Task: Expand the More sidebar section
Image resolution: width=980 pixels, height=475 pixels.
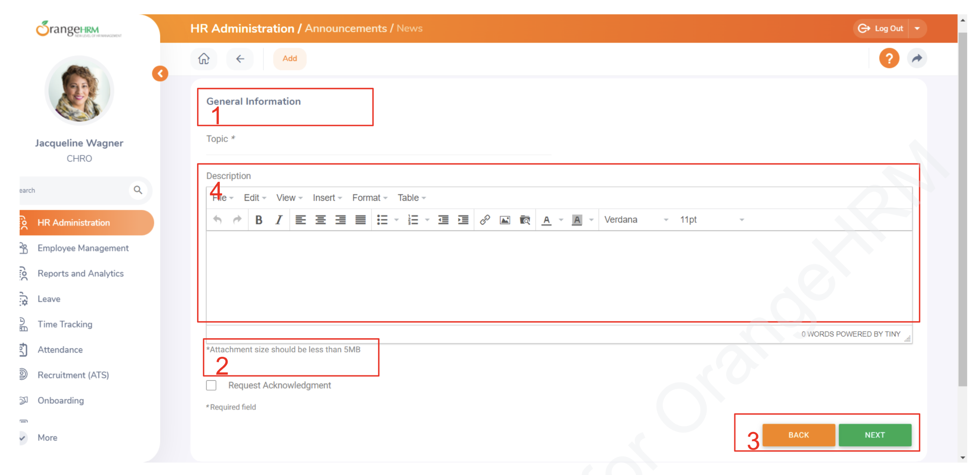Action: [x=47, y=437]
